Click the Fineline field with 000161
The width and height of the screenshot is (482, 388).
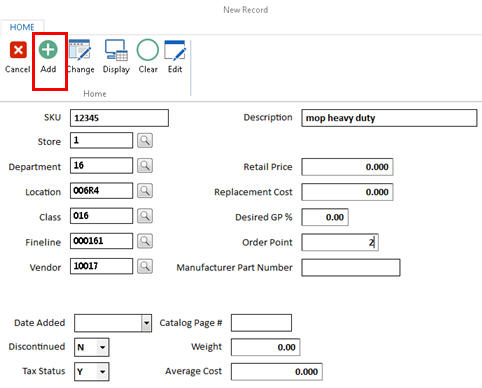[x=101, y=241]
